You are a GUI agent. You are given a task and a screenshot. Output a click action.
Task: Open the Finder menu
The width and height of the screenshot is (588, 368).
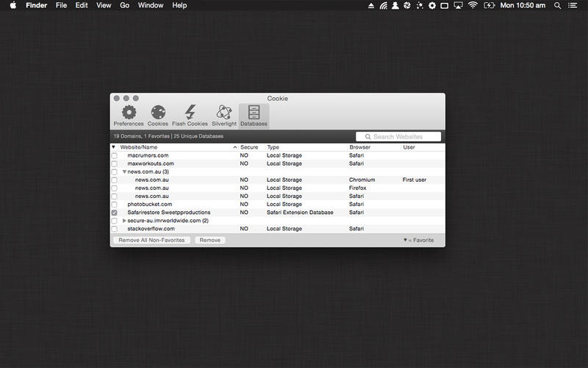point(36,5)
